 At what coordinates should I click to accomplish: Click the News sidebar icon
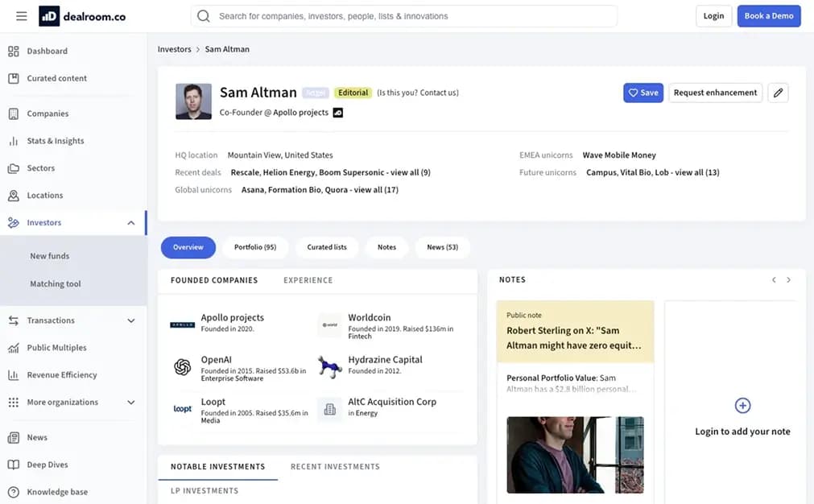click(x=14, y=437)
